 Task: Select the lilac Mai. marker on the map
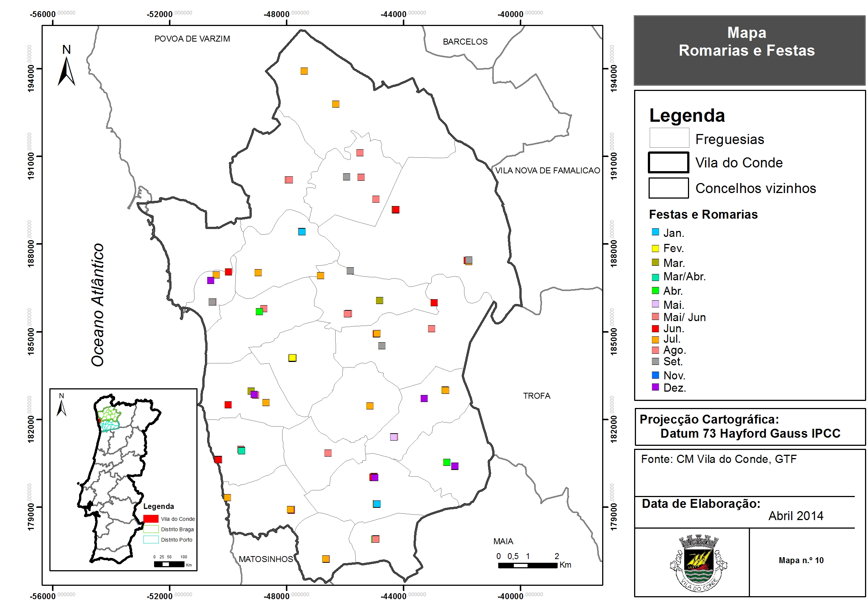coord(394,437)
